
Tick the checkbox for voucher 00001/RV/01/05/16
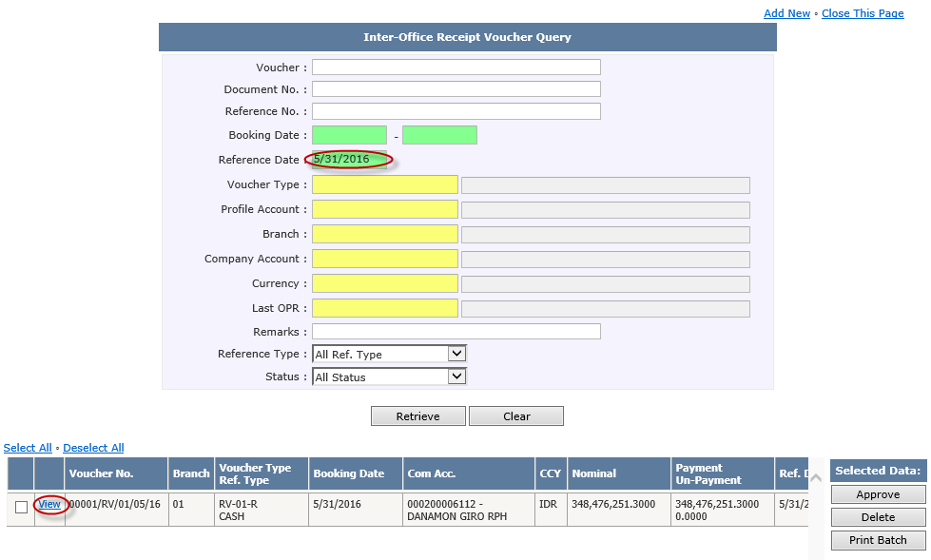pyautogui.click(x=21, y=508)
